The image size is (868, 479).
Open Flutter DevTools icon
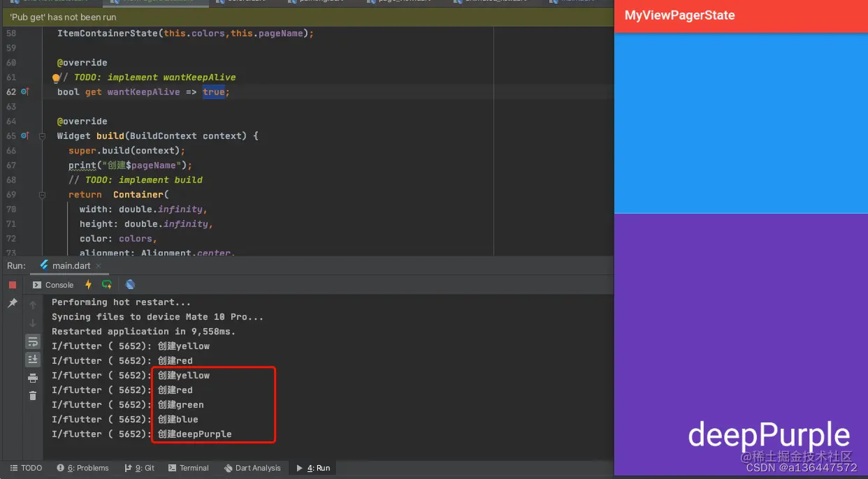pyautogui.click(x=130, y=285)
